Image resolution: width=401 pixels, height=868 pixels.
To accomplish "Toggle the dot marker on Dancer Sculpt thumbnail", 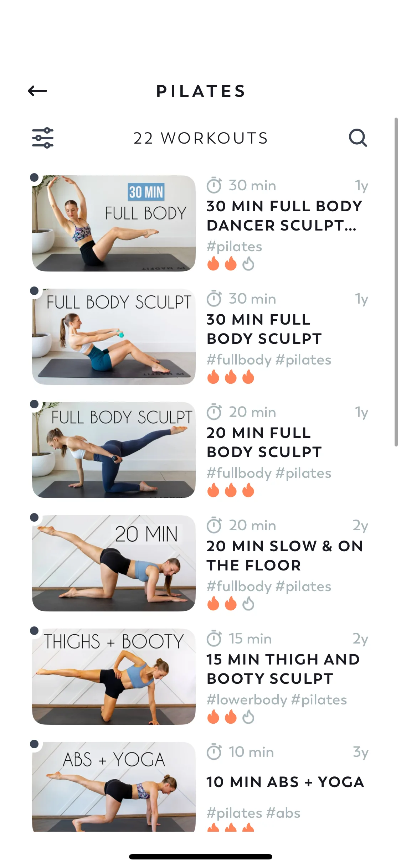I will (x=34, y=177).
